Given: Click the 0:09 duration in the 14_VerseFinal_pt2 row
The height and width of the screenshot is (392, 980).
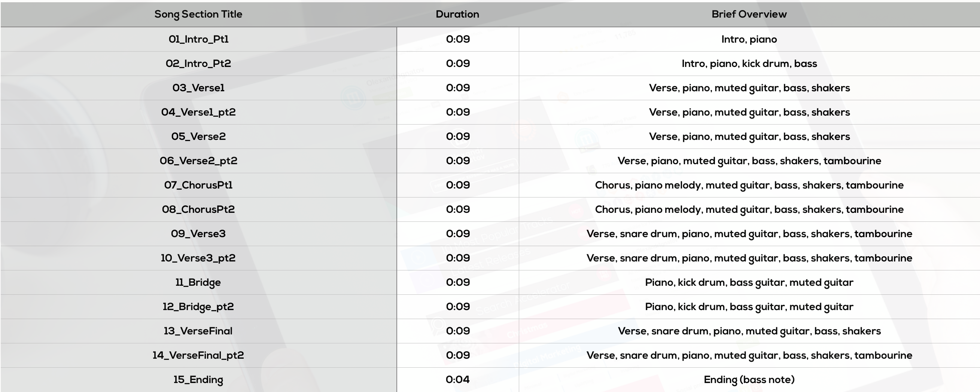Looking at the screenshot, I should tap(458, 355).
